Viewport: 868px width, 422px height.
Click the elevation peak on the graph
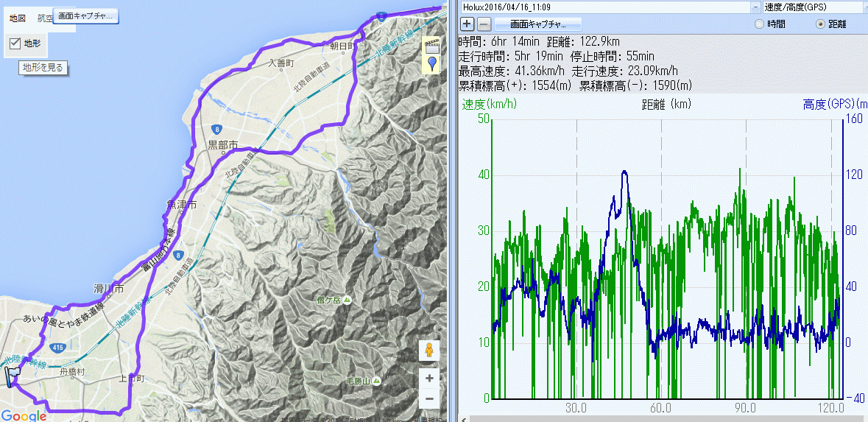point(624,172)
